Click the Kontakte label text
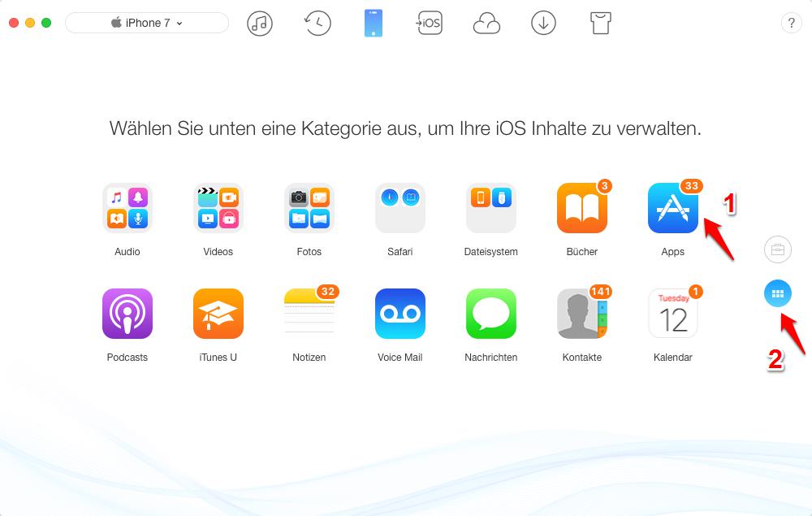This screenshot has height=516, width=812. pos(582,358)
